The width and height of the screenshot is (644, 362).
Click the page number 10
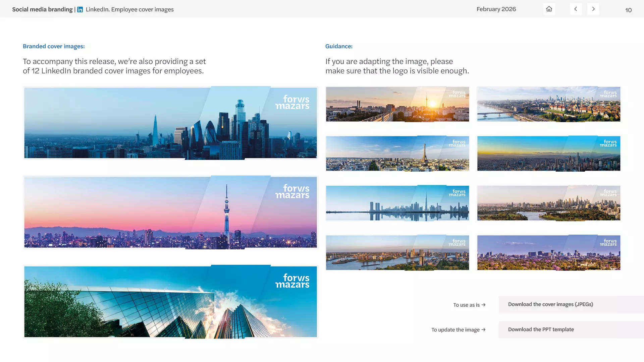(x=629, y=10)
